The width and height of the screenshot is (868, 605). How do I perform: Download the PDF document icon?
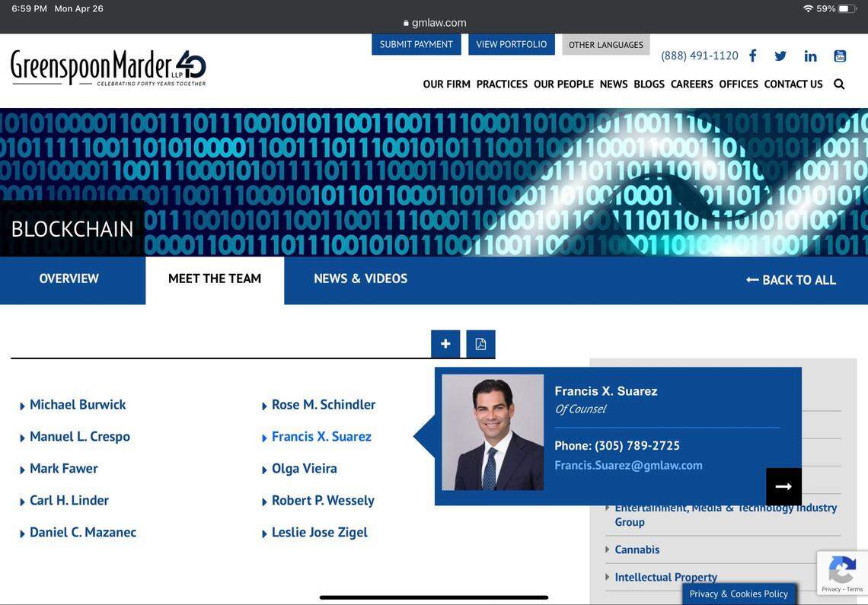pos(480,344)
